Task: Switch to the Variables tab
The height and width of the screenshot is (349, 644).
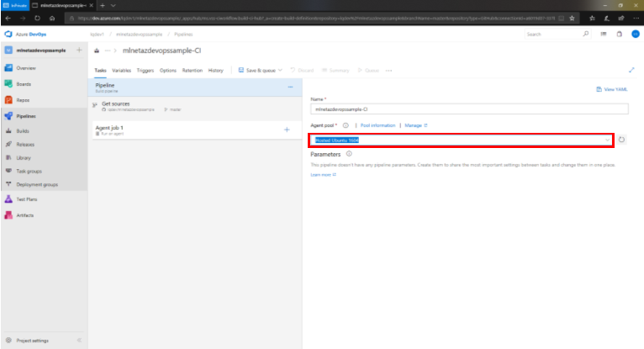Action: [121, 70]
